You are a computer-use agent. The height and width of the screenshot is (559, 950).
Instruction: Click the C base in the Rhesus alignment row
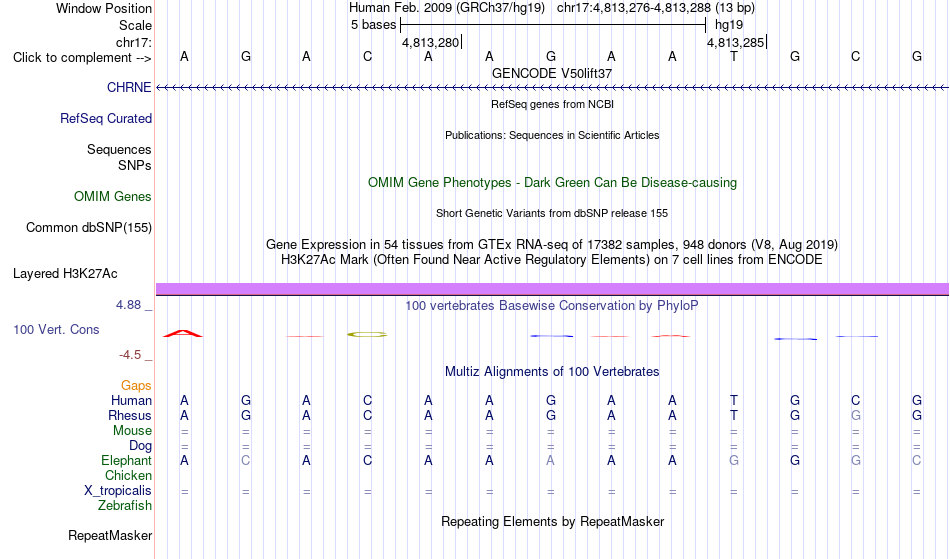[x=367, y=415]
